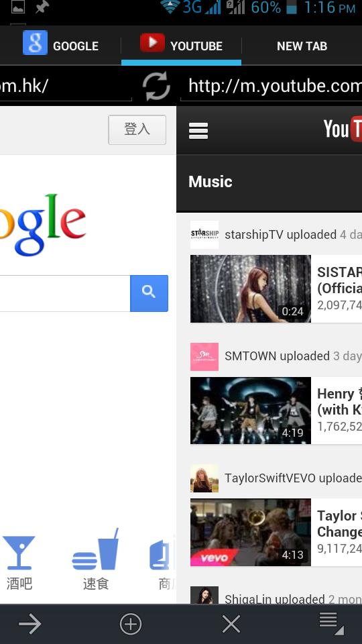The width and height of the screenshot is (362, 644).
Task: Tap the Wi-Fi status bar icon
Action: 170,7
